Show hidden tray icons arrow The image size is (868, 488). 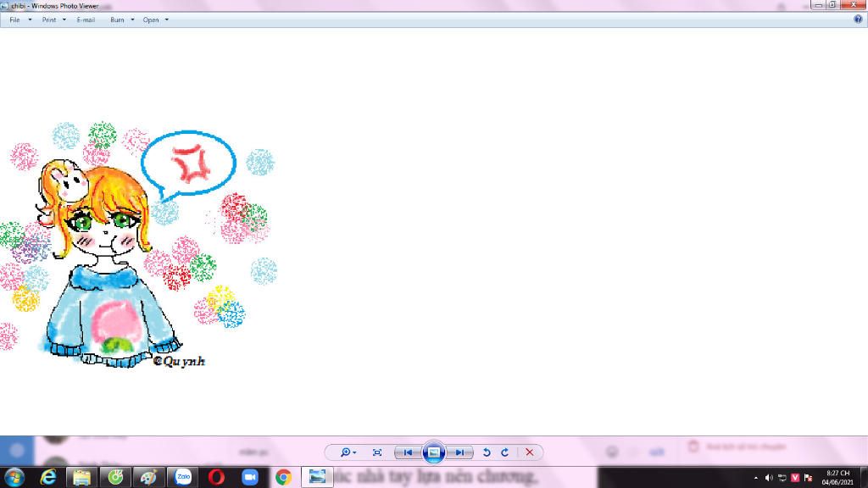tap(755, 478)
